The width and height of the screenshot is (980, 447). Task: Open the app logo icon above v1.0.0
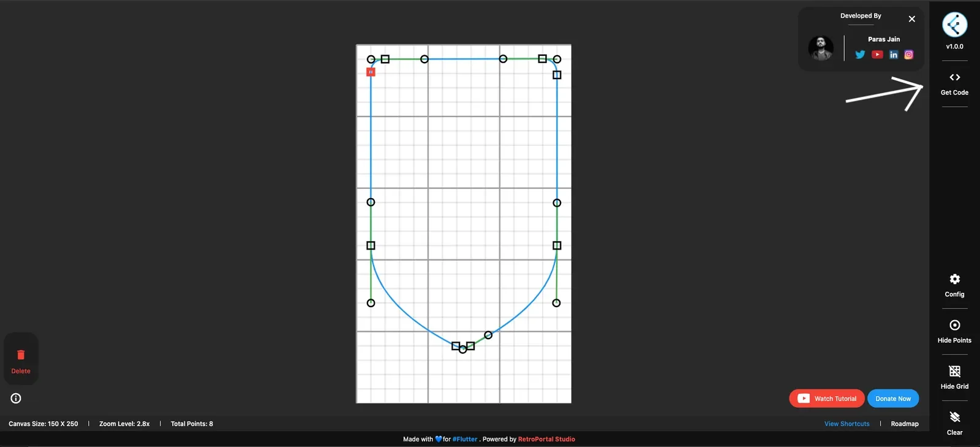click(x=954, y=25)
